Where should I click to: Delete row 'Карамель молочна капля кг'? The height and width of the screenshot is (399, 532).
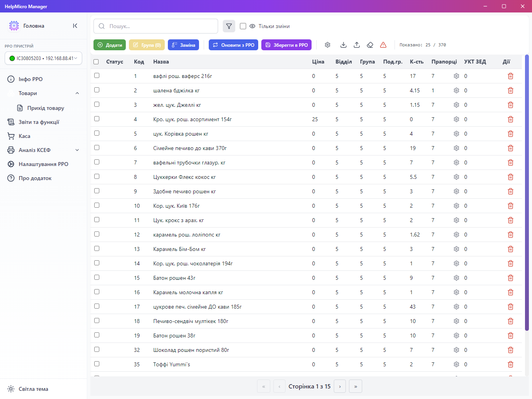click(511, 292)
